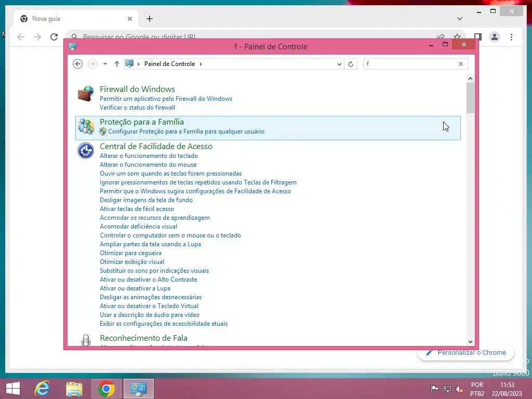The width and height of the screenshot is (532, 399).
Task: Expand the chevron after Painel de Controle
Action: [201, 64]
